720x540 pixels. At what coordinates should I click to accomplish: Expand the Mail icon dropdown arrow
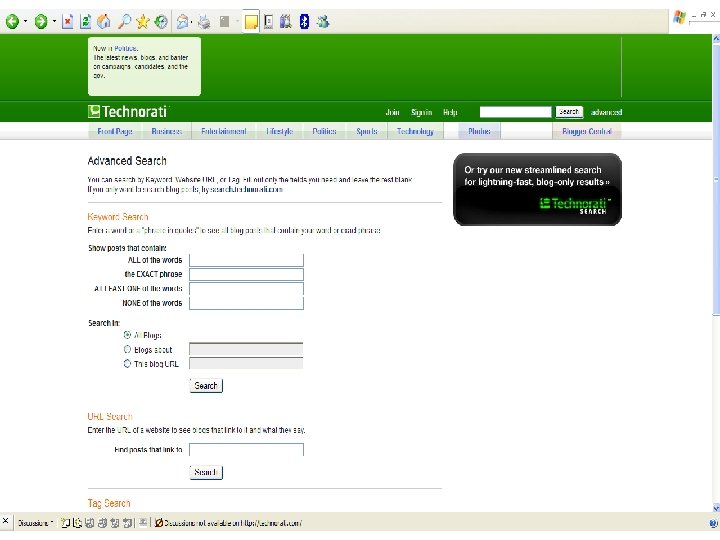191,21
